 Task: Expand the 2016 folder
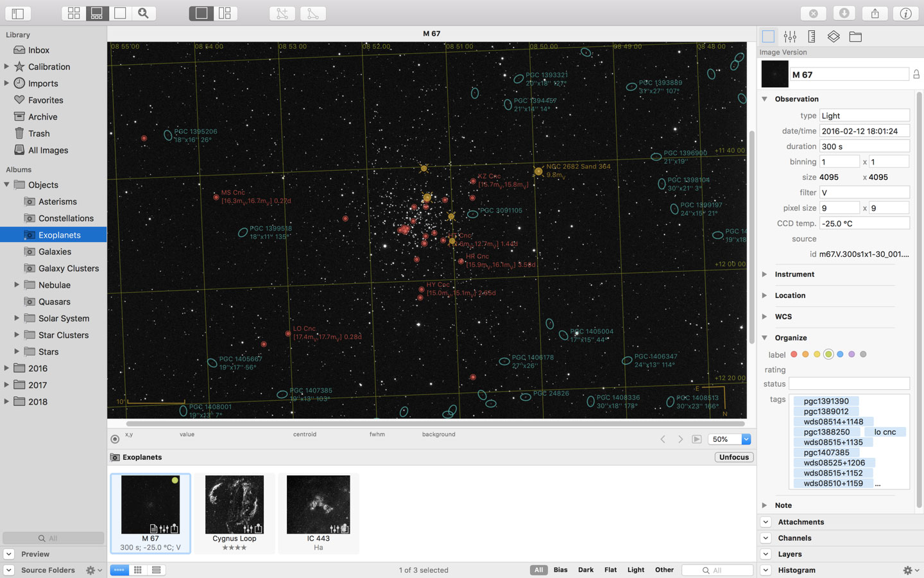point(6,369)
